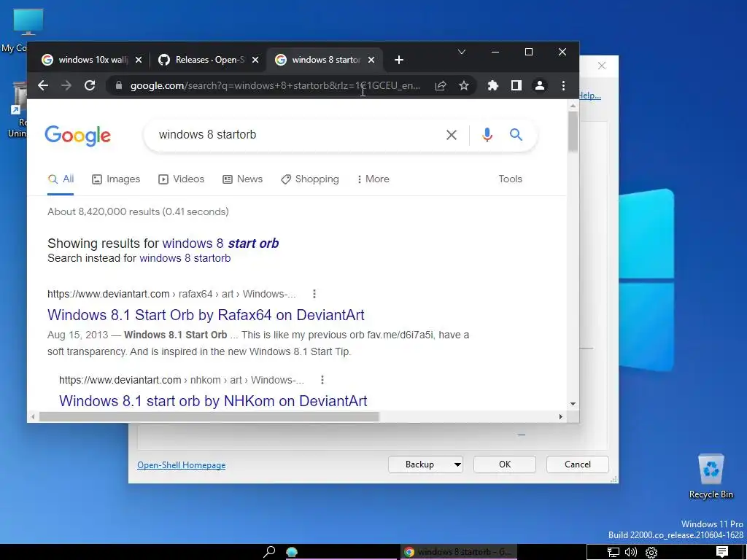Switch to News results
The width and height of the screenshot is (747, 560).
[242, 179]
